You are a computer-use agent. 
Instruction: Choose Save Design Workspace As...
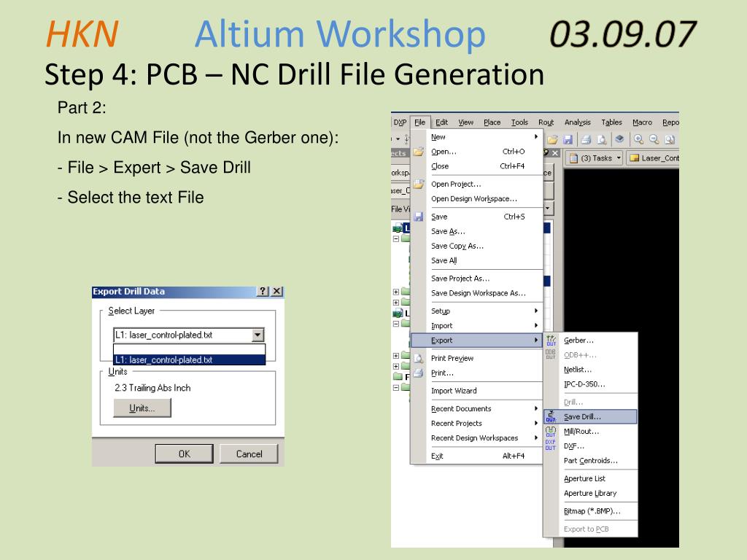(x=476, y=293)
